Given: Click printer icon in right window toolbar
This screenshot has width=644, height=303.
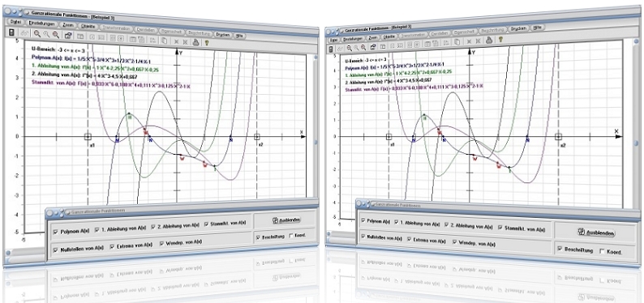Looking at the screenshot, I should (489, 41).
